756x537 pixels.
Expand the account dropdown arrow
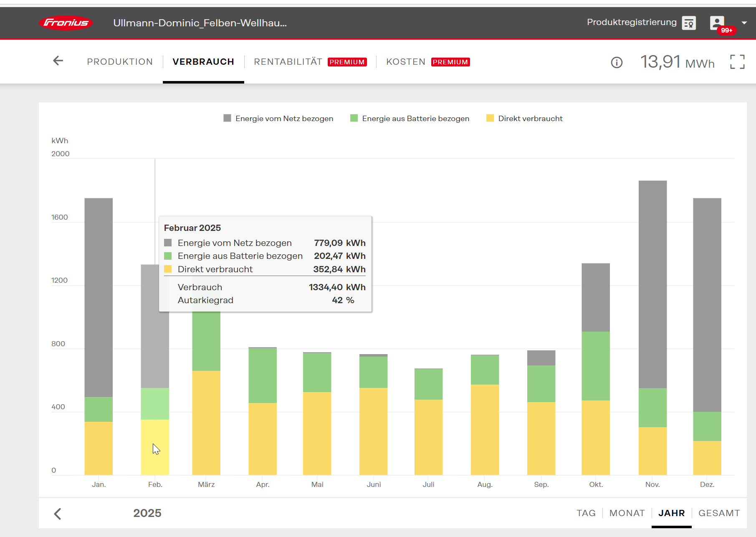tap(744, 23)
